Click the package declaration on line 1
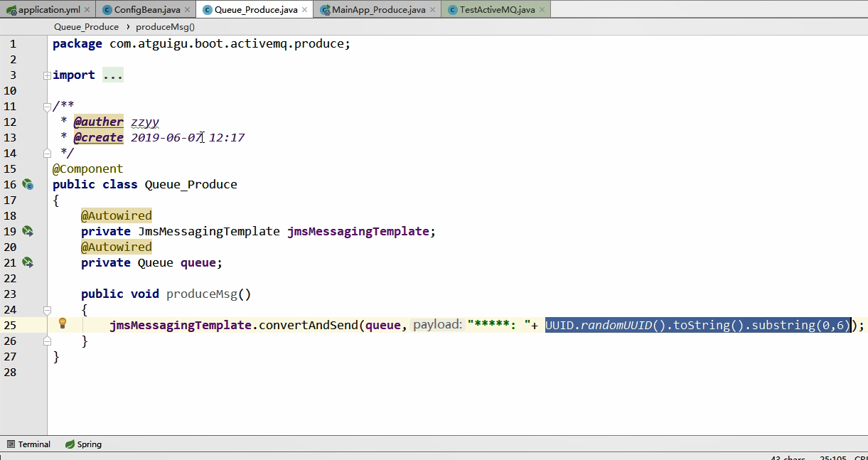The width and height of the screenshot is (868, 460). pos(202,44)
